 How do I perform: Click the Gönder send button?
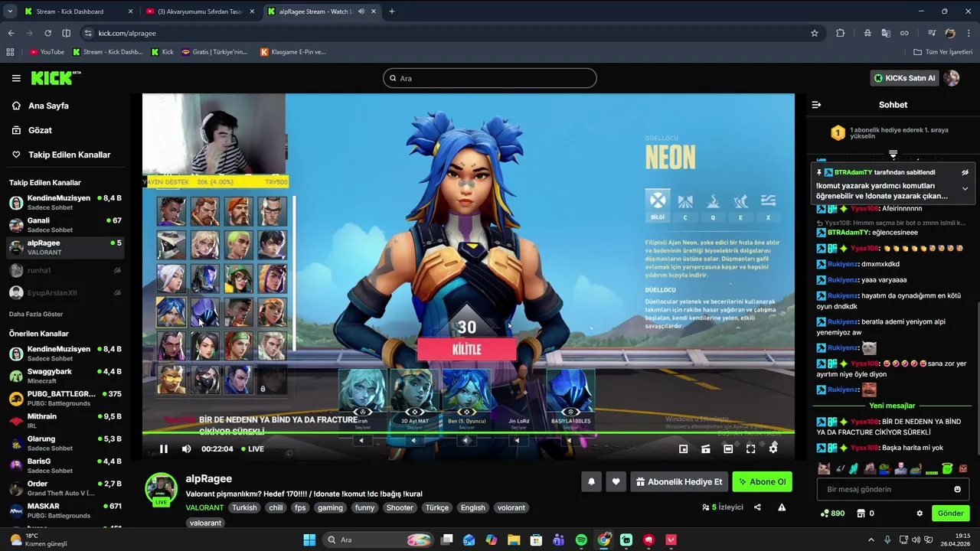pos(950,514)
